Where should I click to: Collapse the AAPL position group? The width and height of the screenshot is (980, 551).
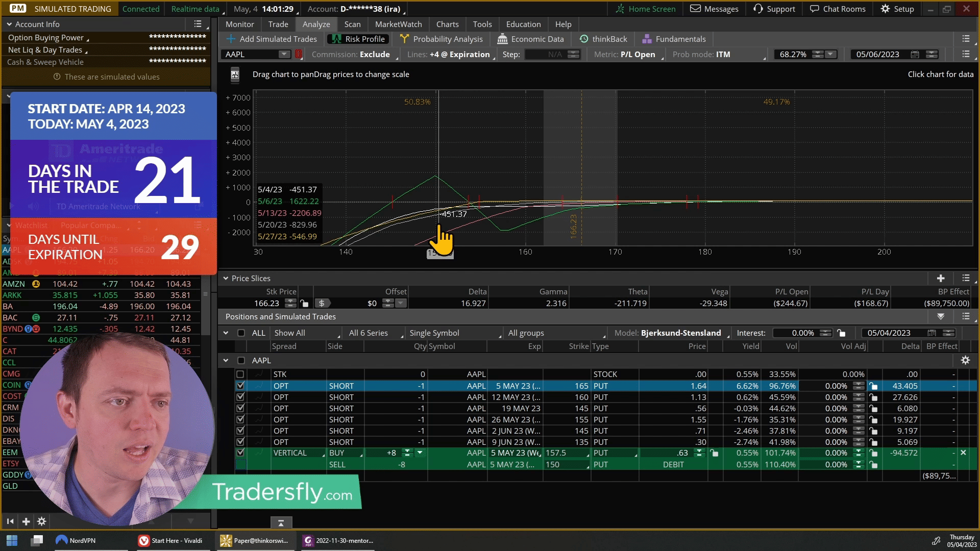point(226,360)
